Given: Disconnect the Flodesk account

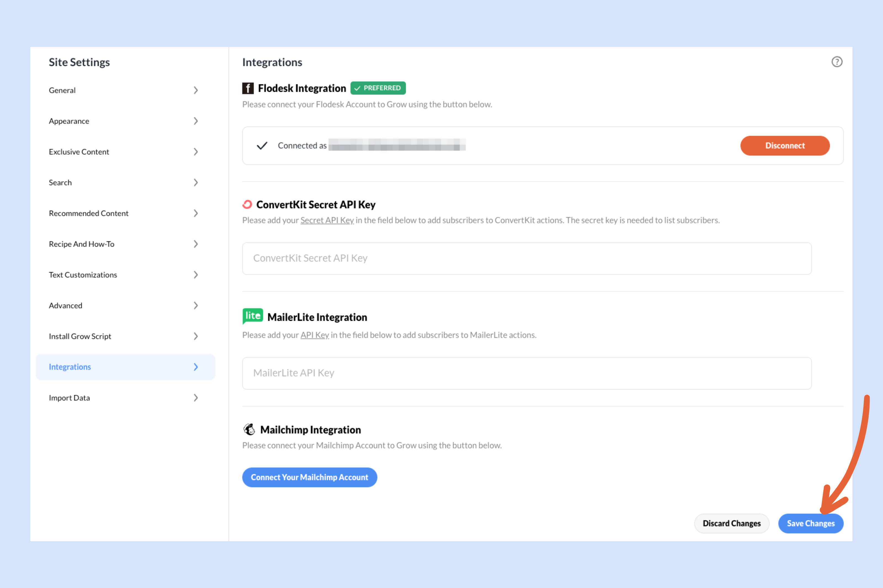Looking at the screenshot, I should 785,146.
